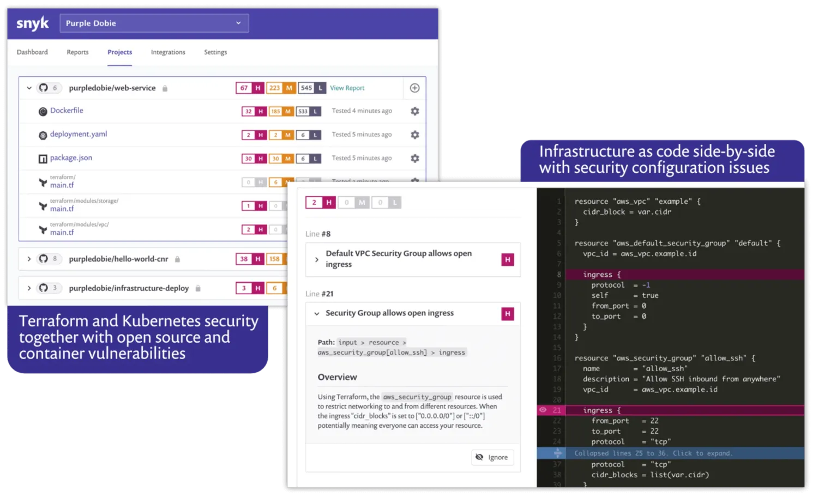This screenshot has height=504, width=818.
Task: Open settings gear for package.json
Action: (x=415, y=159)
